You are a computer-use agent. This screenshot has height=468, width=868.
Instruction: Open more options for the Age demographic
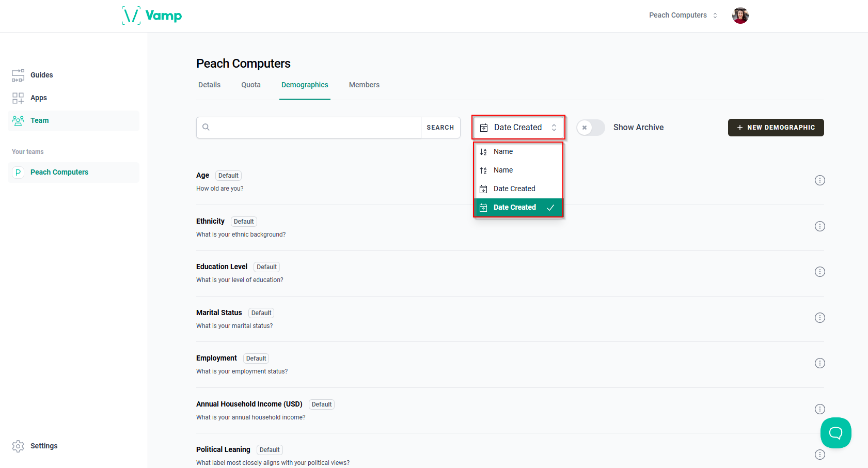[x=819, y=180]
